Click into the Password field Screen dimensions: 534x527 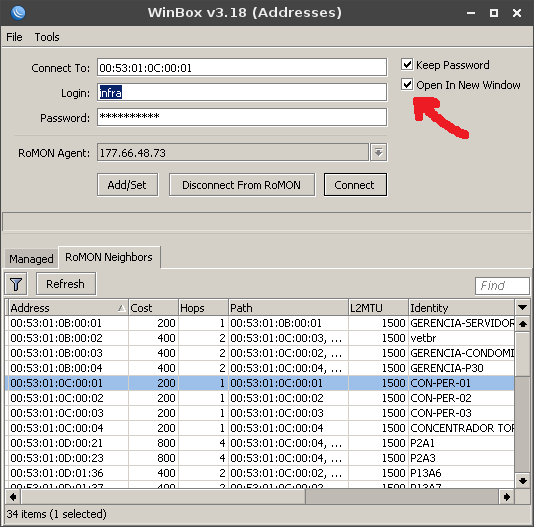pyautogui.click(x=242, y=118)
